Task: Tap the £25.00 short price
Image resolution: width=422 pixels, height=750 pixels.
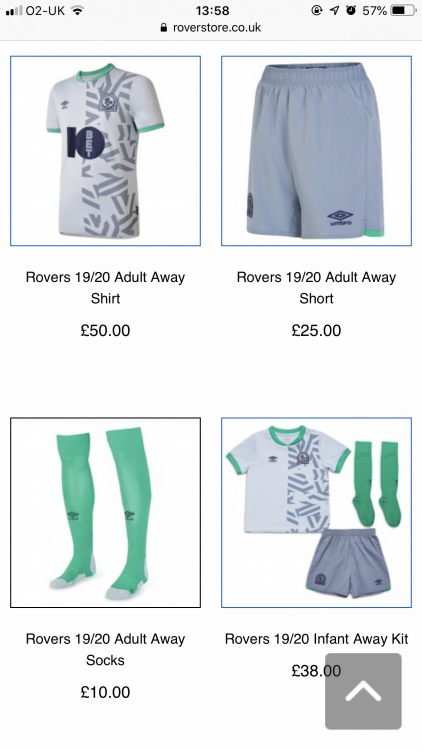Action: [316, 331]
